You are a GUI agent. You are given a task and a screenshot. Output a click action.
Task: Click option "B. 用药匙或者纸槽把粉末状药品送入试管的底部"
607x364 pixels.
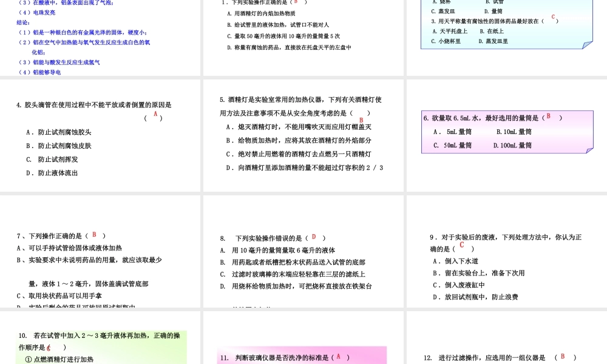(293, 262)
